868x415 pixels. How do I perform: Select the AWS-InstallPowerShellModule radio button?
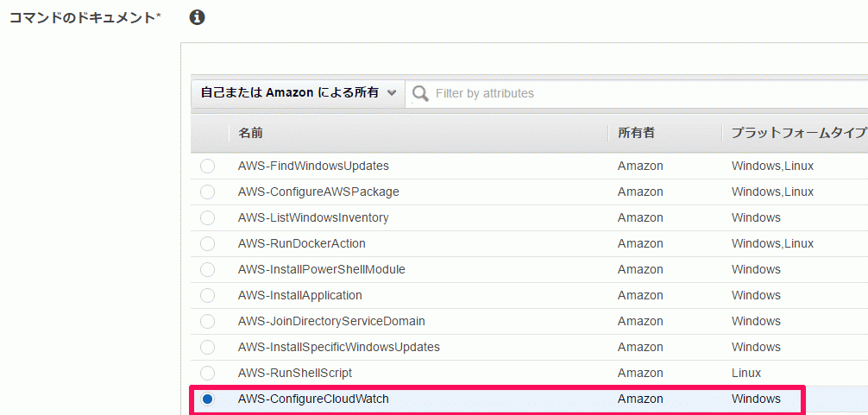click(207, 269)
